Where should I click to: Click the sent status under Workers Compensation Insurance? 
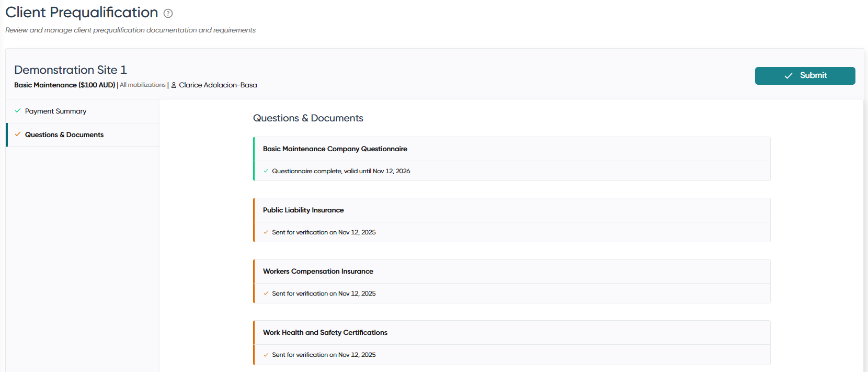pyautogui.click(x=324, y=294)
